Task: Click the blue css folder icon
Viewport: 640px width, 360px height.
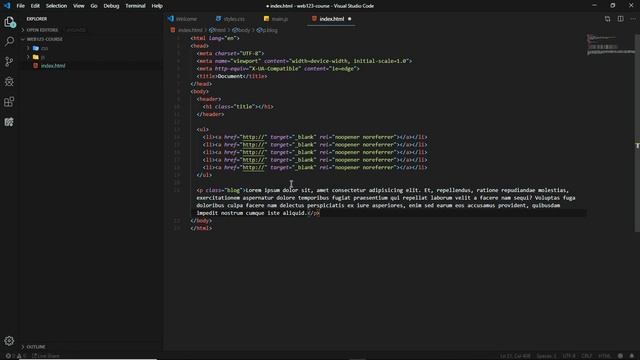Action: (x=36, y=48)
